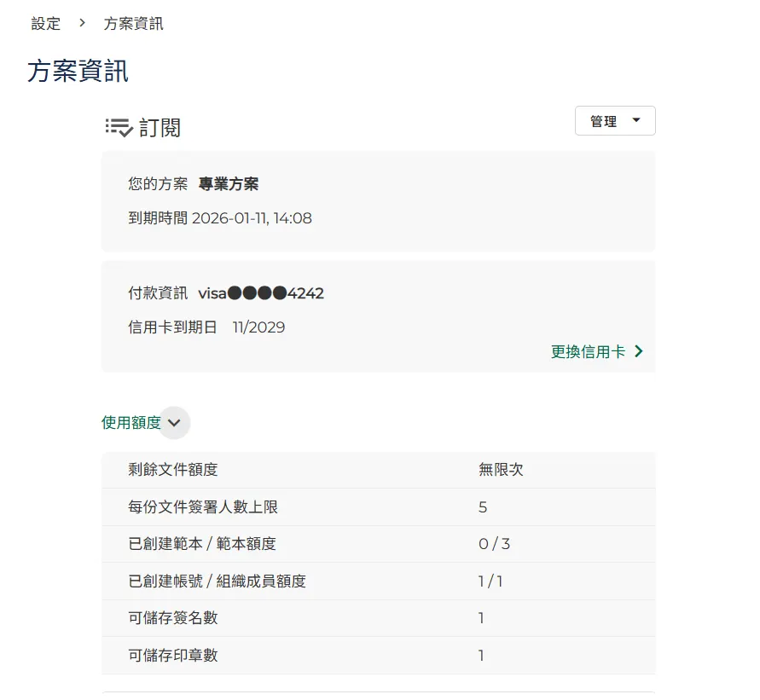Open the 管理 management dropdown menu

tap(615, 120)
